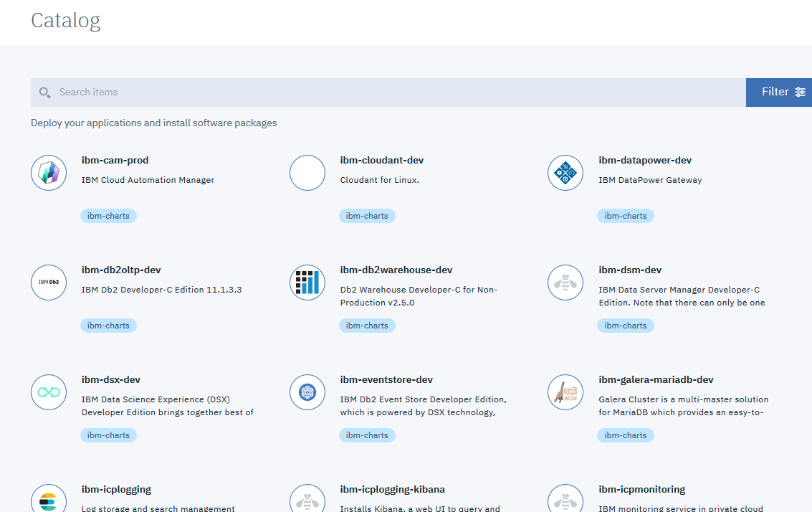Click the ibm-cam-prod chart icon

click(49, 173)
